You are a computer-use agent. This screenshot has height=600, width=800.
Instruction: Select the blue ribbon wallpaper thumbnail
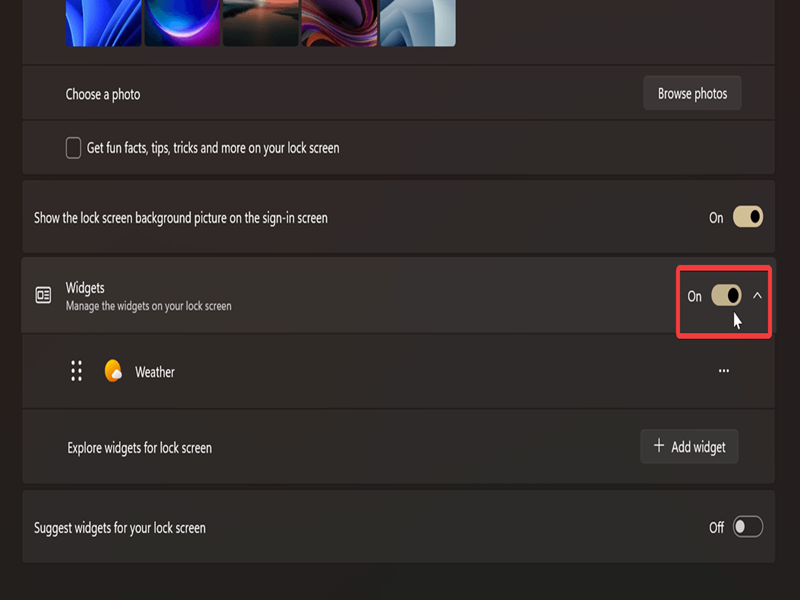(103, 22)
